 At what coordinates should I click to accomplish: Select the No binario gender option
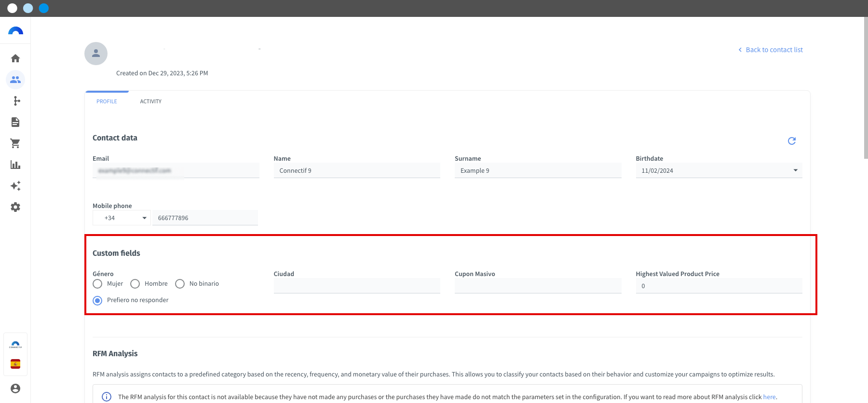pyautogui.click(x=180, y=284)
